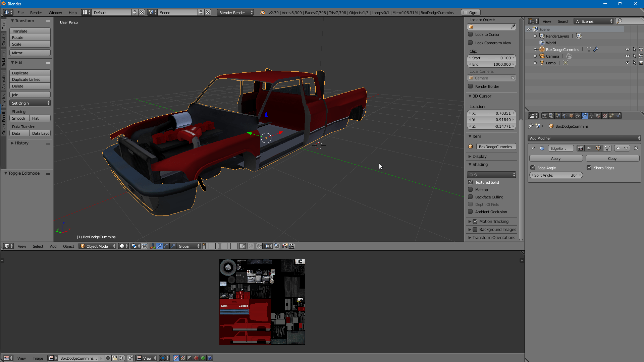
Task: Select the scale manipulator icon
Action: [173, 246]
